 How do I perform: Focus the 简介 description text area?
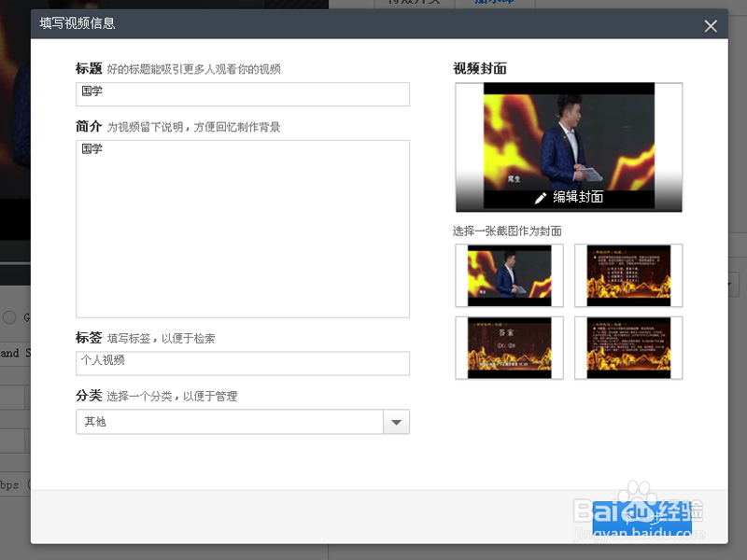(243, 229)
